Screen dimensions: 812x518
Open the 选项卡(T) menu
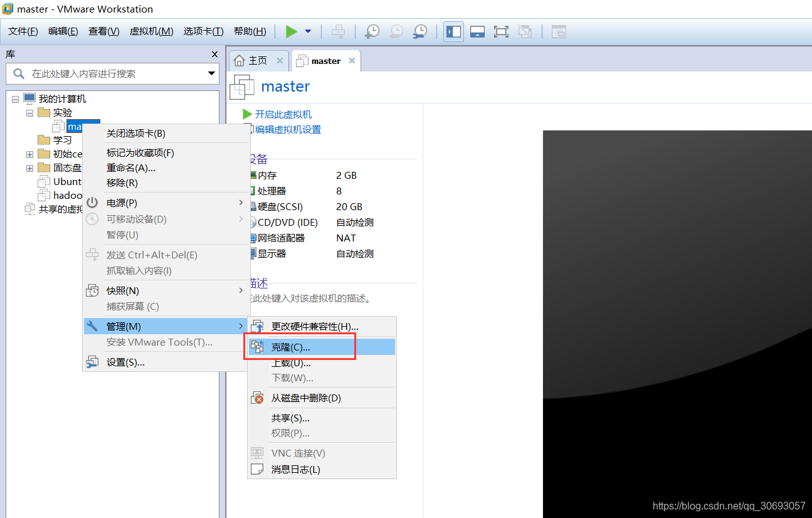point(204,31)
